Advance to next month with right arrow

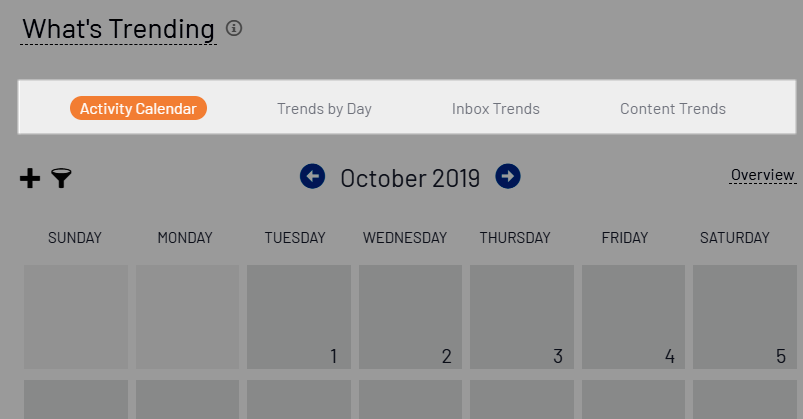coord(508,177)
